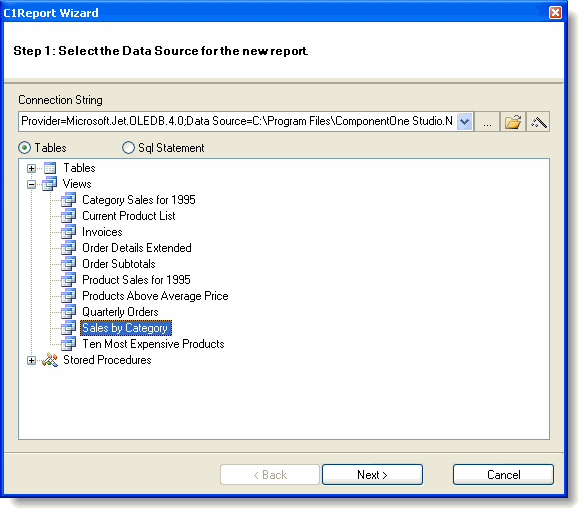Screen dimensions: 584x514
Task: Click the icon beside Invoices view
Action: (69, 232)
